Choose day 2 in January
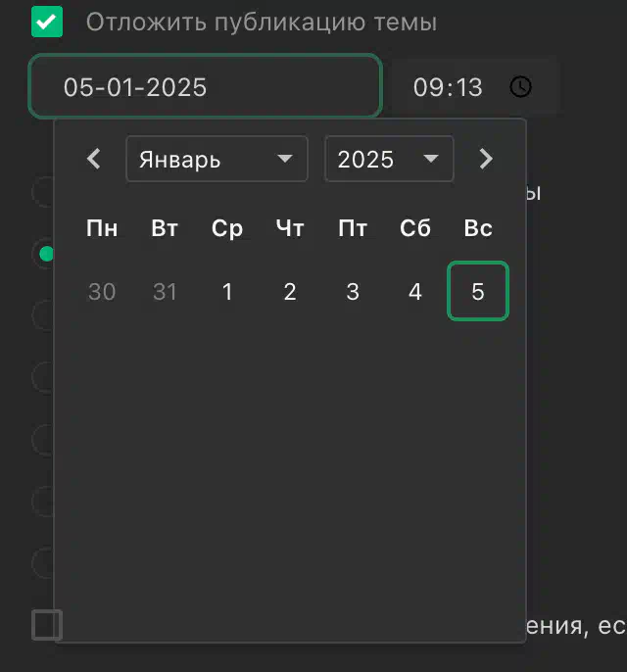The height and width of the screenshot is (672, 627). (290, 292)
